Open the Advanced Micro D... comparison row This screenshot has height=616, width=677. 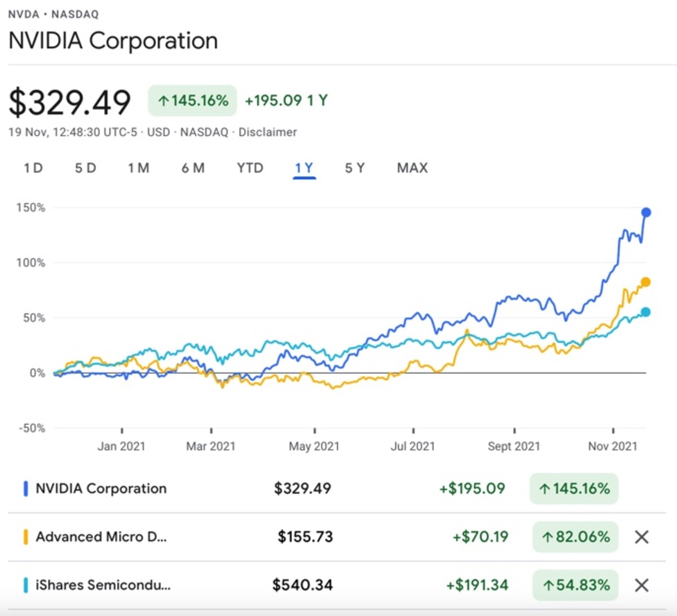pos(101,537)
